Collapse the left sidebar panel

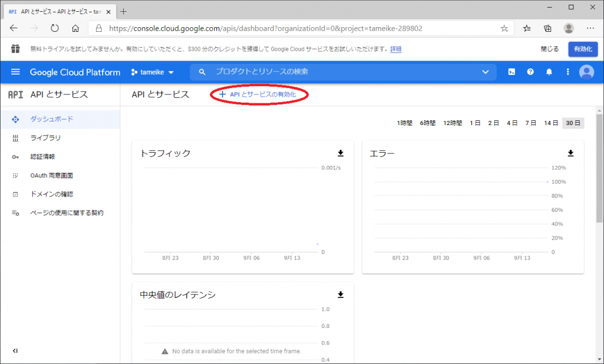pos(15,351)
